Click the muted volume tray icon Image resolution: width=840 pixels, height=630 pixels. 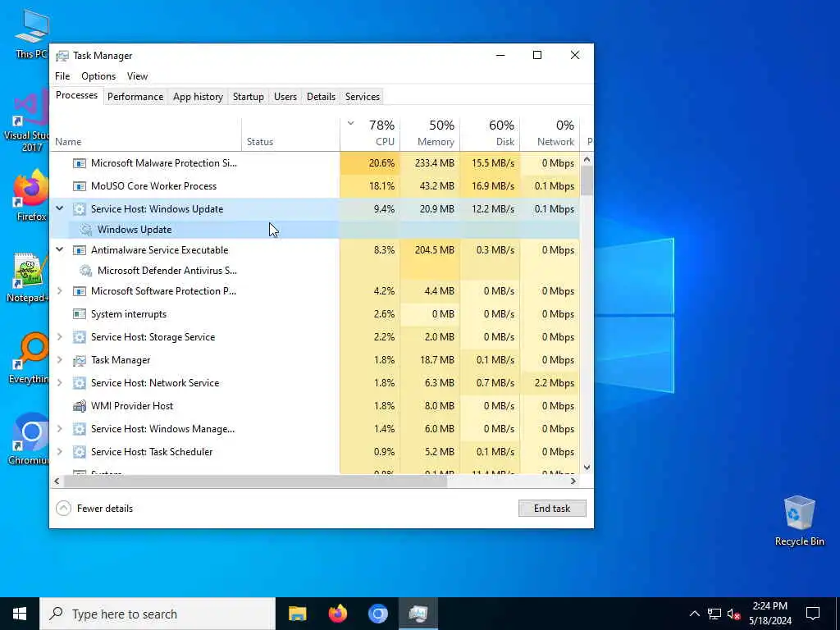734,614
